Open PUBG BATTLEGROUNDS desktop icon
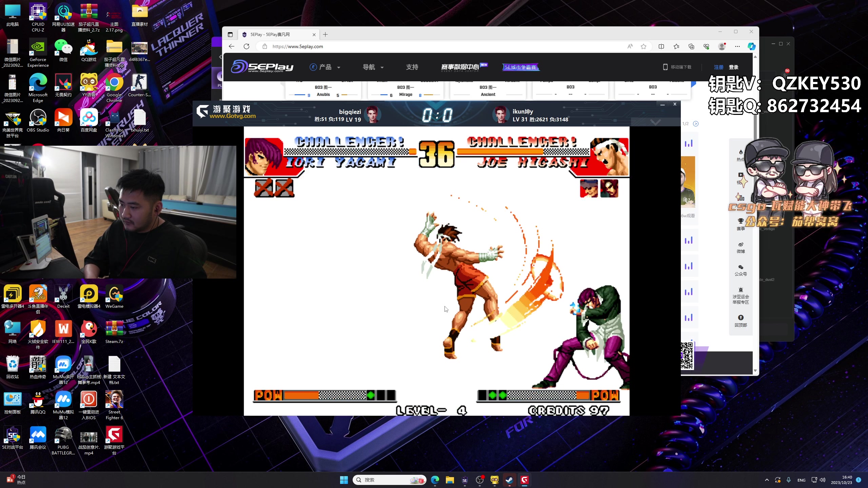 (x=63, y=440)
